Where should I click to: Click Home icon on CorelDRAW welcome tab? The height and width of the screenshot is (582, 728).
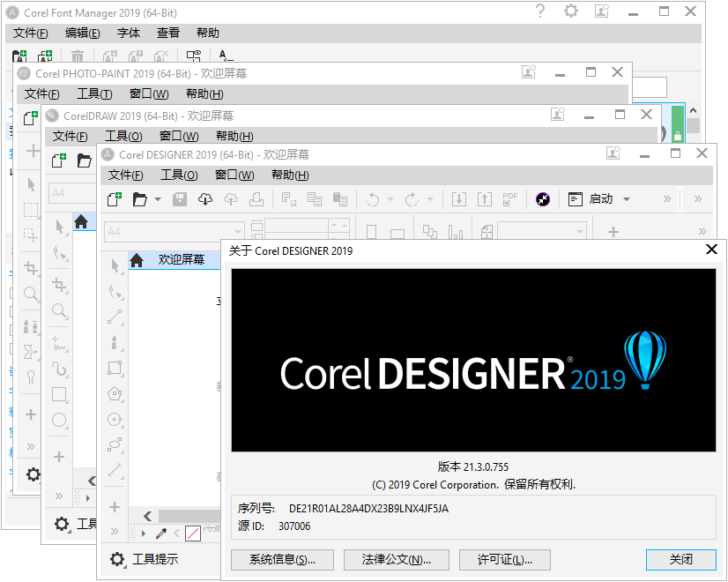81,222
